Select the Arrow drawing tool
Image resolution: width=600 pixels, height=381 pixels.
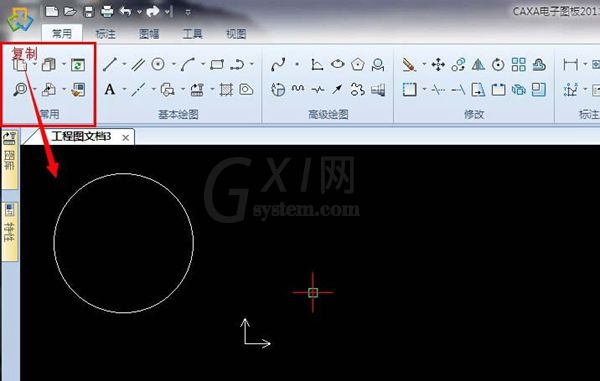coord(338,90)
